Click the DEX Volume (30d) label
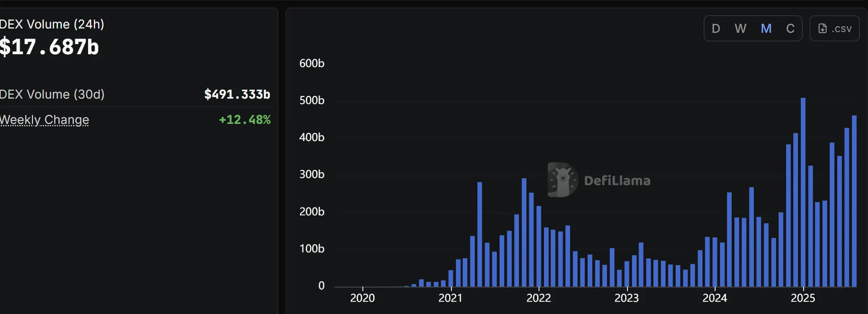 (52, 94)
